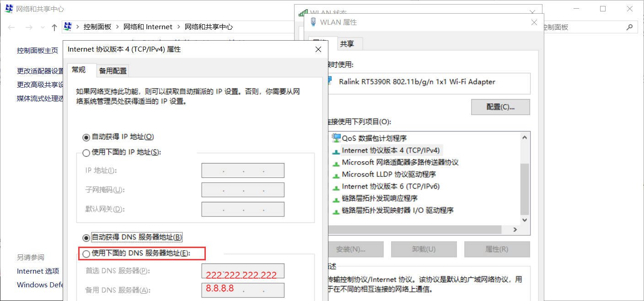Image resolution: width=644 pixels, height=301 pixels.
Task: Select the QoS 数据包计划程序 item icon
Action: pyautogui.click(x=337, y=138)
